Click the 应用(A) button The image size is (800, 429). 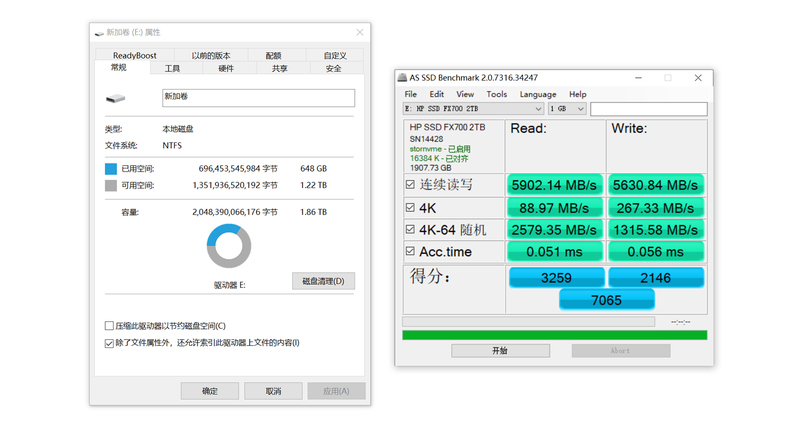click(336, 391)
